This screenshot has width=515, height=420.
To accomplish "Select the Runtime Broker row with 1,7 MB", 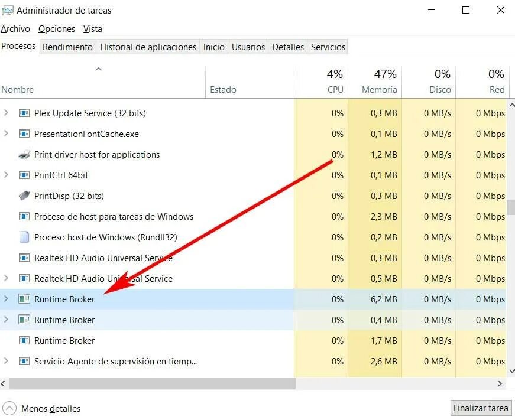I will [x=253, y=341].
